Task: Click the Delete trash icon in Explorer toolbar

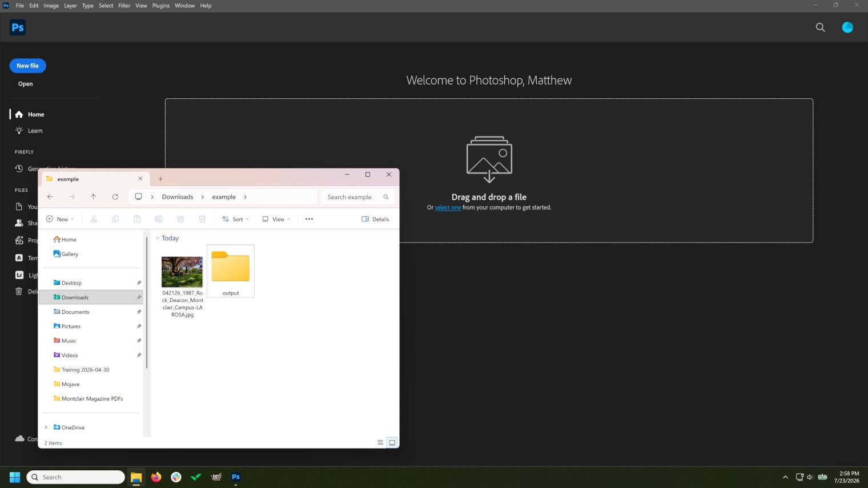Action: click(202, 219)
